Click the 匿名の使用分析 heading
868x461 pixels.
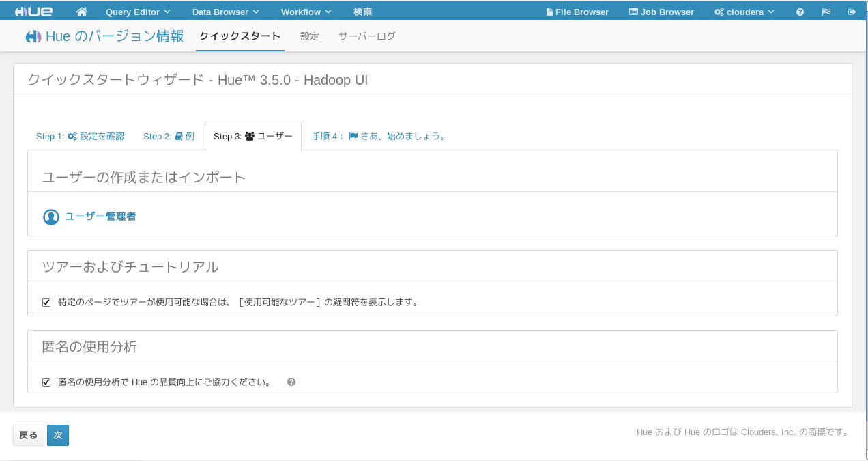click(89, 346)
